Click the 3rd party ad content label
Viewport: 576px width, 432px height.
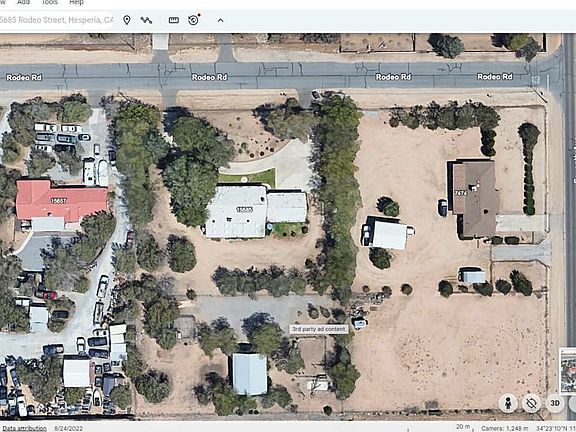point(319,329)
